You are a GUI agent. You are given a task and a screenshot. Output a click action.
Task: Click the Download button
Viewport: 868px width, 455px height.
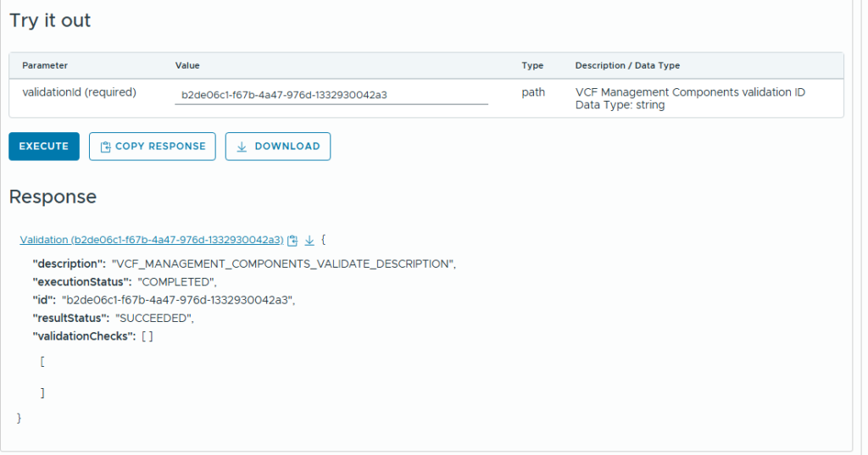click(277, 146)
